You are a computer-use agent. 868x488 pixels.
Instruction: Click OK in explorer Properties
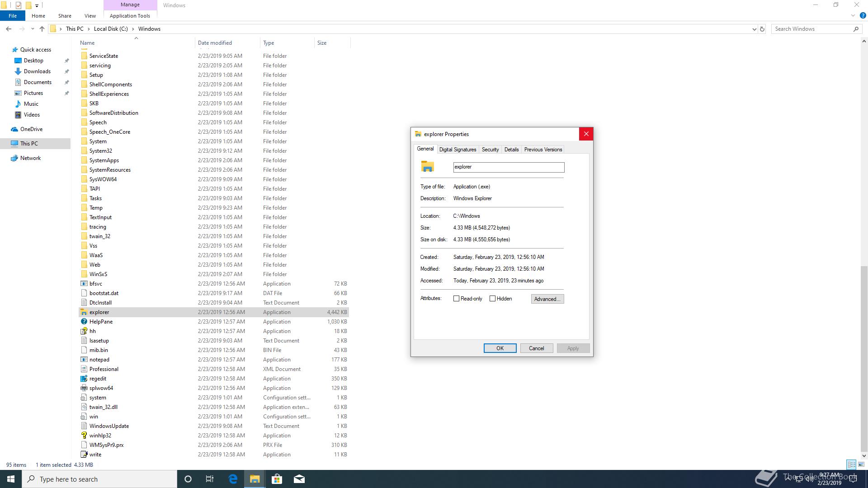tap(500, 348)
